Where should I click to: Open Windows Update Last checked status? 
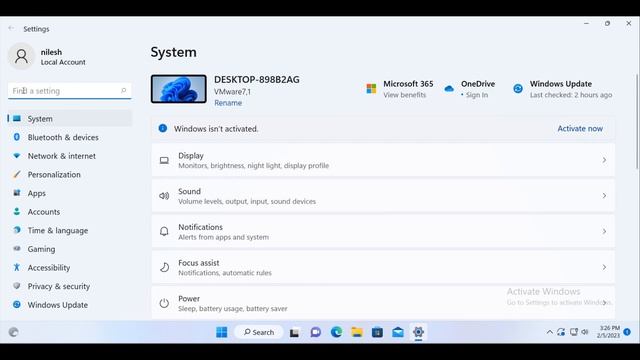tap(571, 95)
